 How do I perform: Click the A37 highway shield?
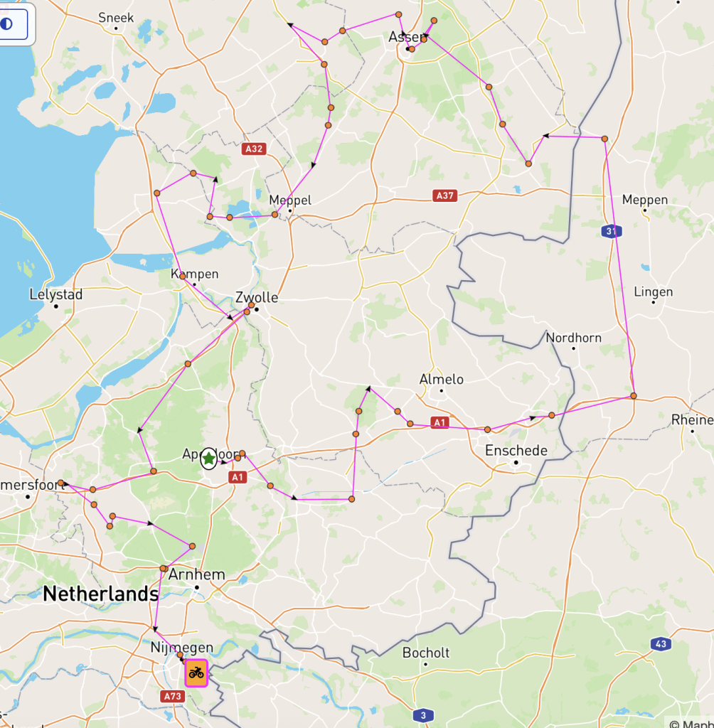point(444,196)
